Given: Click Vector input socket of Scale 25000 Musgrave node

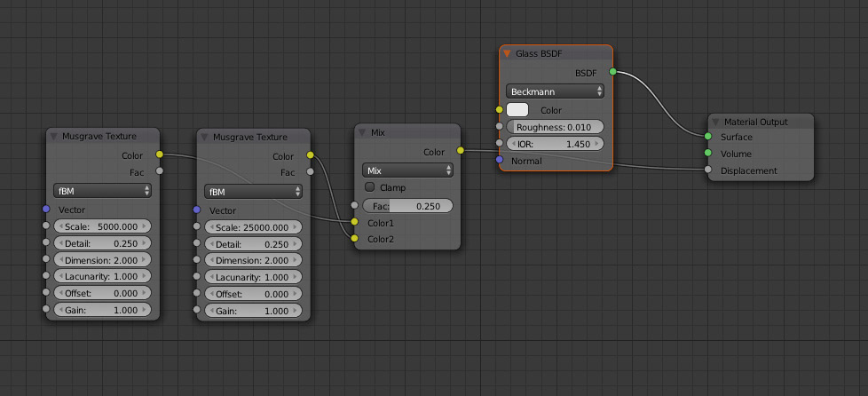Looking at the screenshot, I should pyautogui.click(x=196, y=210).
